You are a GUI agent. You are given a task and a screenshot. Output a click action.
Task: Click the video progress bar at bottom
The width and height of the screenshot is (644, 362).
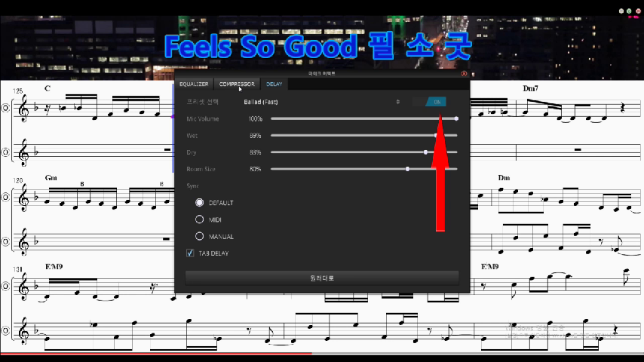point(322,353)
